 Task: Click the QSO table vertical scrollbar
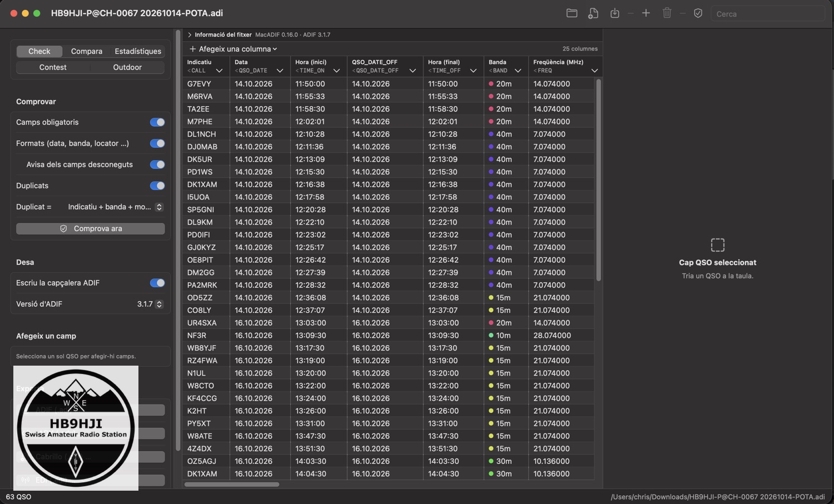[x=599, y=180]
